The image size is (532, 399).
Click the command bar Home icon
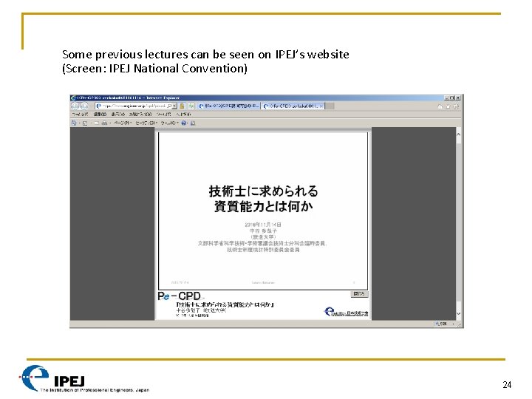[74, 123]
